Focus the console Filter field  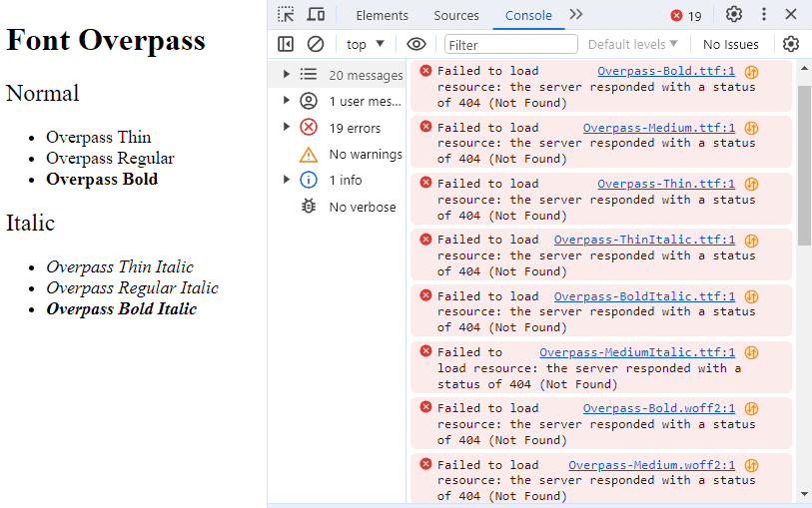coord(510,45)
